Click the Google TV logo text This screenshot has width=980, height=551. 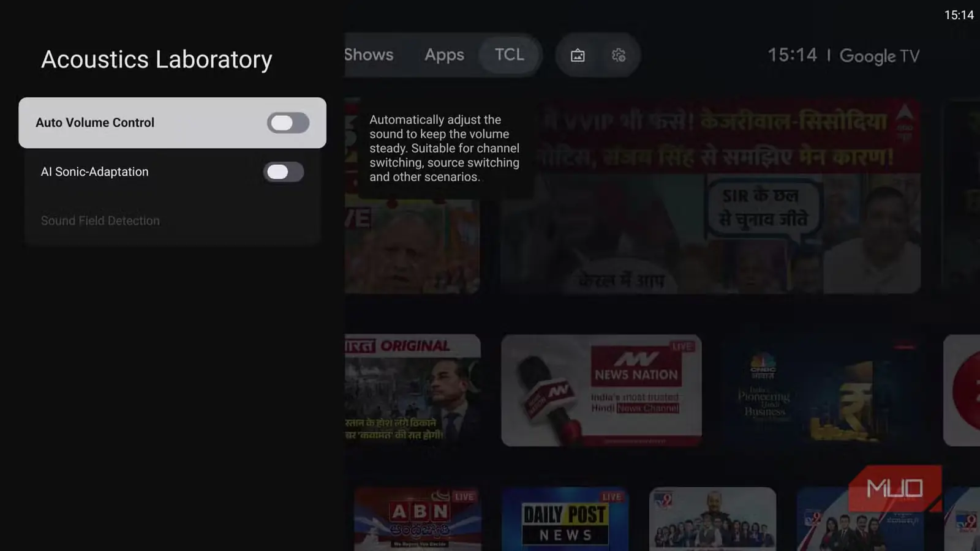[879, 56]
